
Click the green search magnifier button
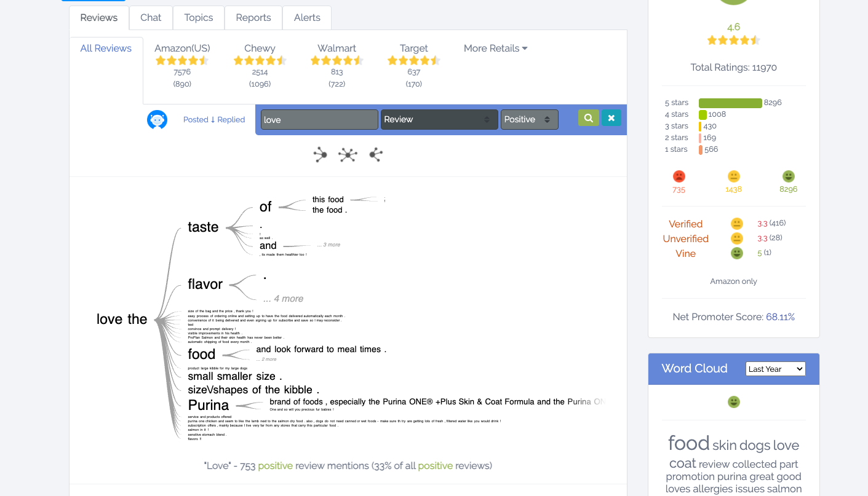click(588, 118)
